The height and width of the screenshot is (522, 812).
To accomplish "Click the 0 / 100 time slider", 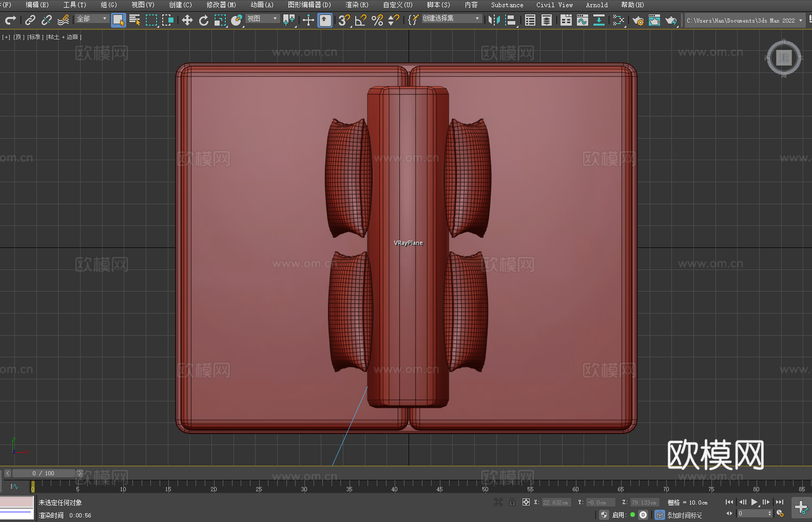I will pyautogui.click(x=43, y=473).
